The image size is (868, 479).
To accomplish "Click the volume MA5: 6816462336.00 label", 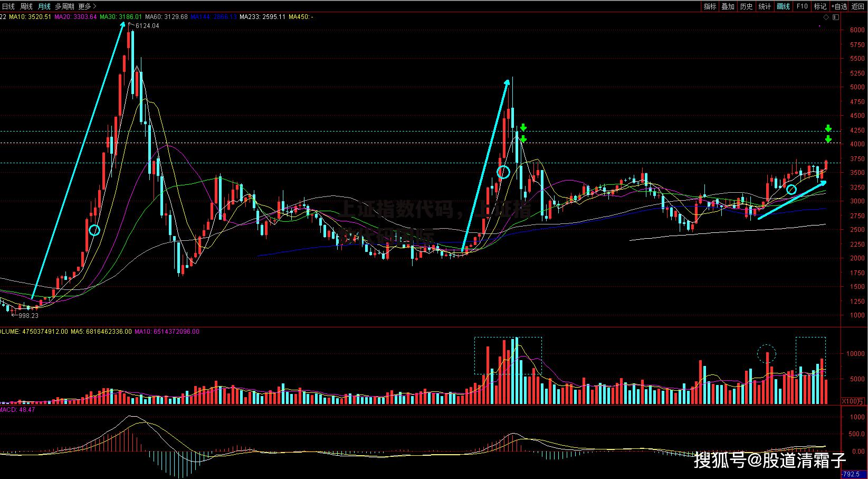I will coord(101,332).
